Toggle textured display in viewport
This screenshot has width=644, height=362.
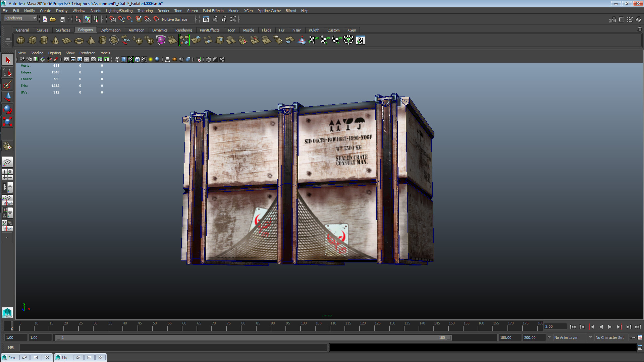click(x=144, y=59)
